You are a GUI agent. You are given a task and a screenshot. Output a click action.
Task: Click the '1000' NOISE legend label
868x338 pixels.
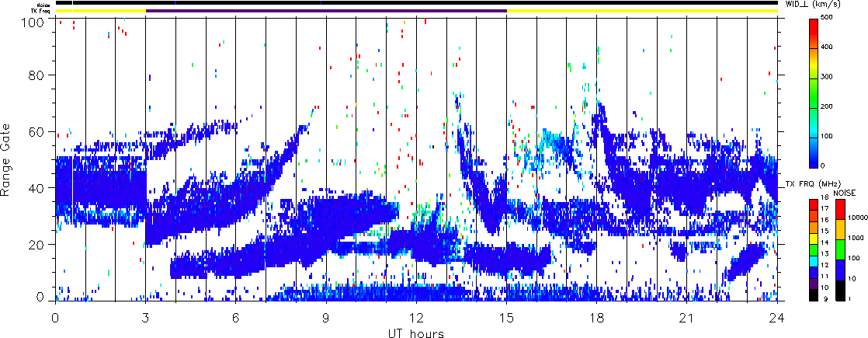[856, 239]
